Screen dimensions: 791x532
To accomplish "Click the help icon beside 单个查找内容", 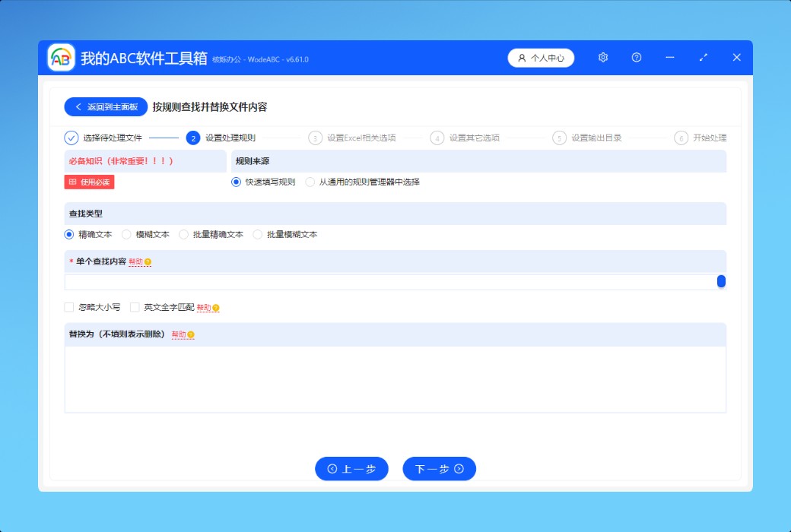I will pos(148,262).
